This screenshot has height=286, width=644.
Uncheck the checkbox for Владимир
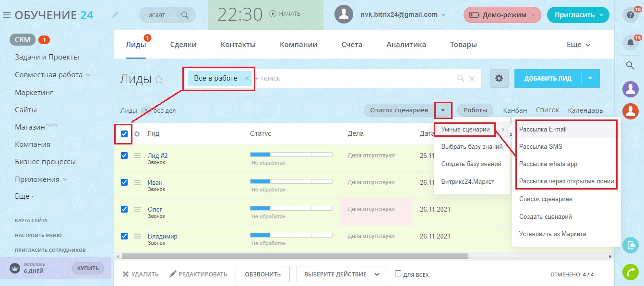[x=124, y=236]
